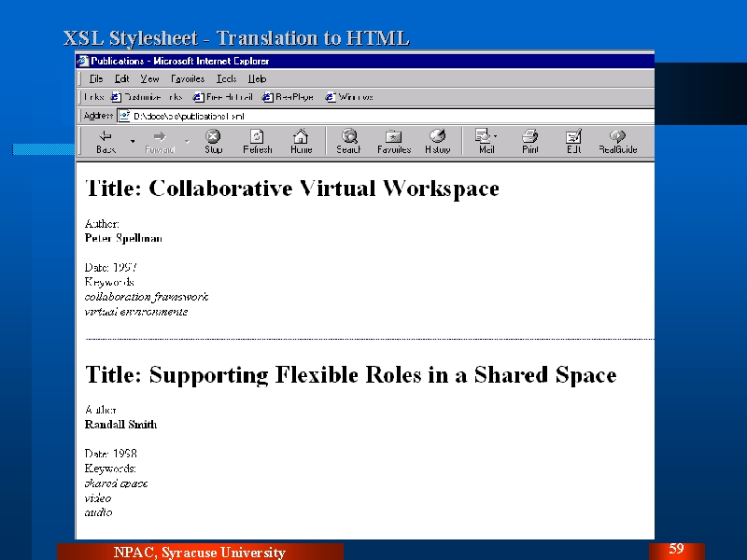Click the keyword shared space
The image size is (747, 560).
pos(116,483)
